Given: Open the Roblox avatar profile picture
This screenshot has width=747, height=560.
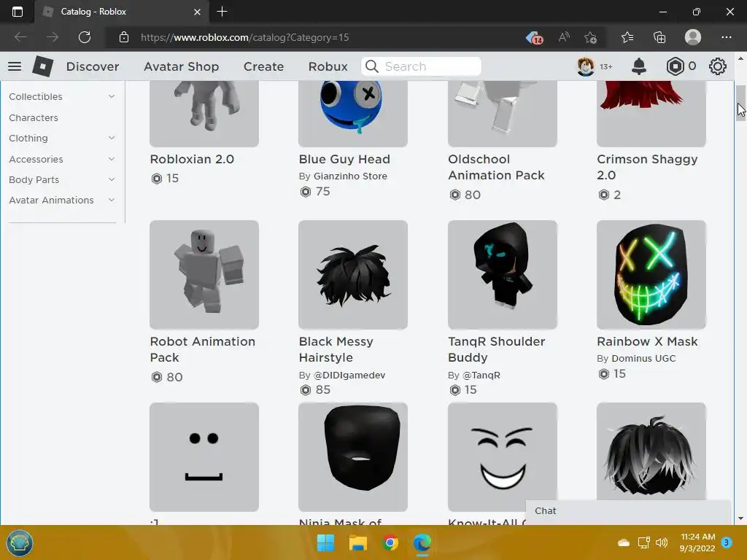Looking at the screenshot, I should pyautogui.click(x=586, y=66).
